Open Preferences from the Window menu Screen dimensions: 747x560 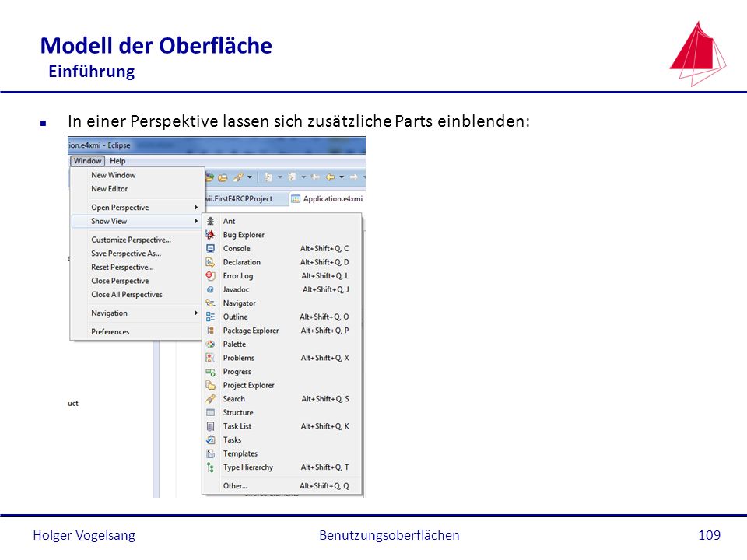(x=137, y=332)
